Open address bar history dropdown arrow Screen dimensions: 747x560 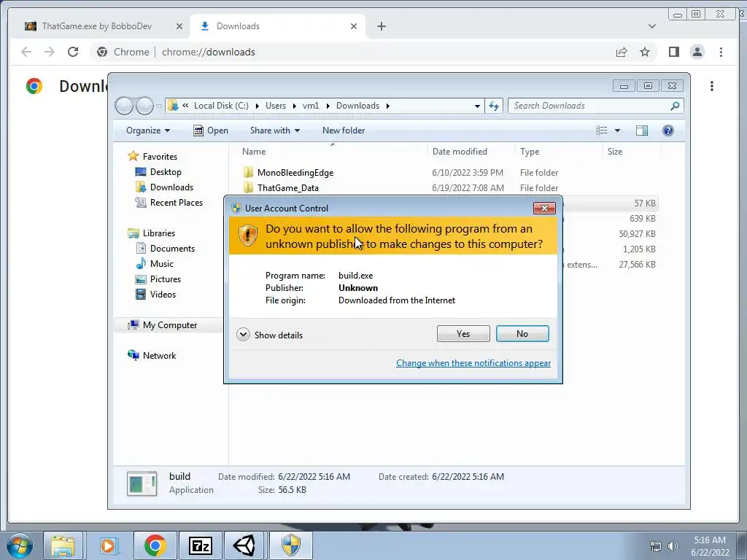point(477,106)
